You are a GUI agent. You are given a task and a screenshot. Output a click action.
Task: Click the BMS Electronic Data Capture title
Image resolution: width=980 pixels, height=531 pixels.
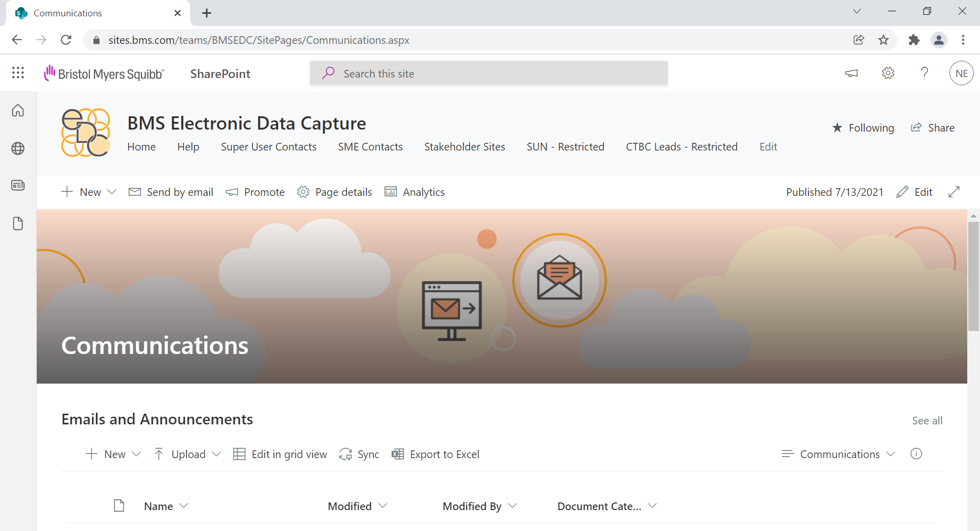(247, 123)
